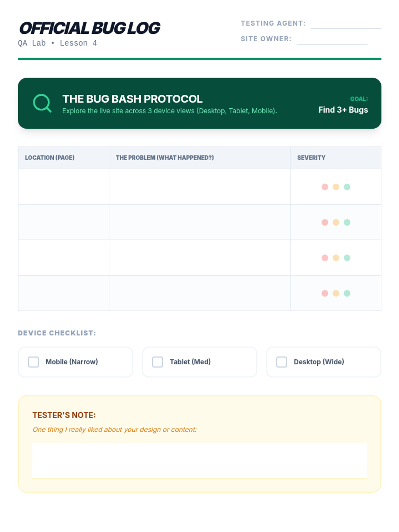Pick green severity dot in second row

pos(347,222)
